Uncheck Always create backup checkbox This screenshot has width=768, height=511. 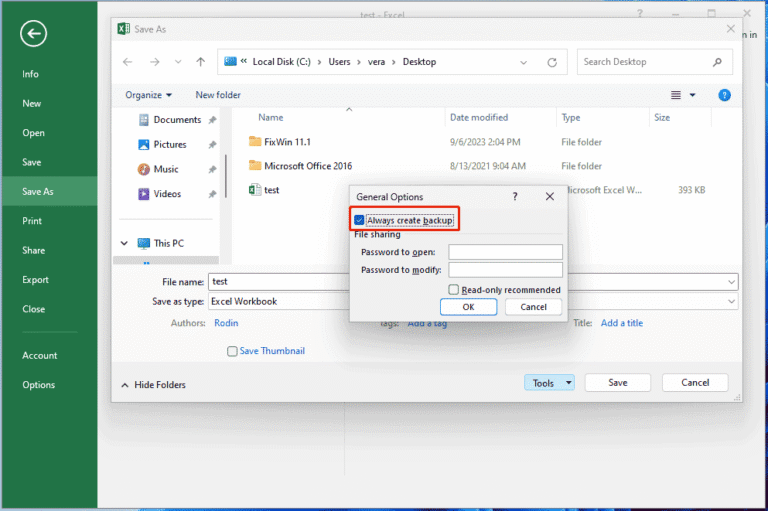pyautogui.click(x=359, y=220)
